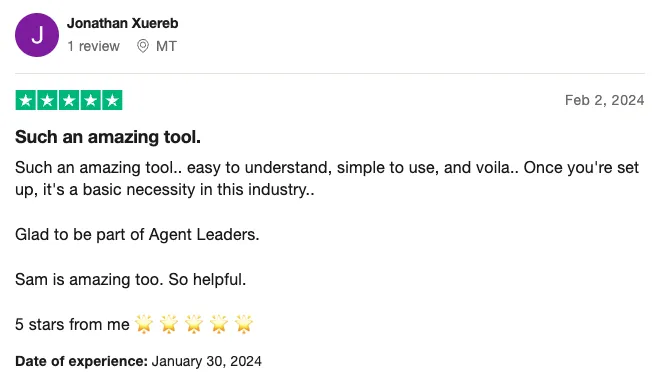Open Jonathan Xuereb's profile name
Screen dimensions: 660x377
click(x=122, y=23)
